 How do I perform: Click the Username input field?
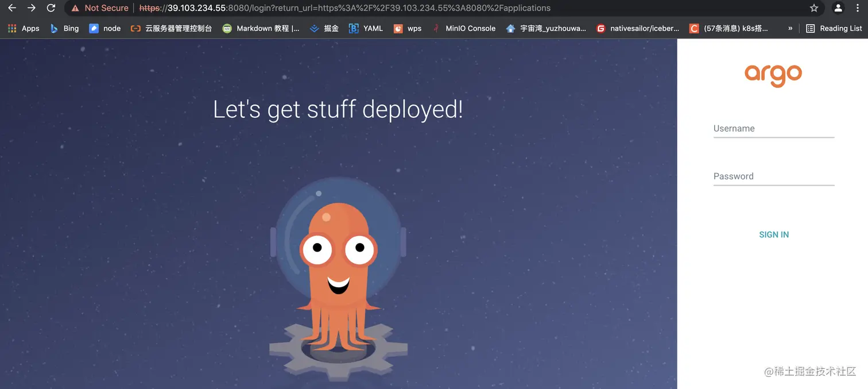[773, 129]
